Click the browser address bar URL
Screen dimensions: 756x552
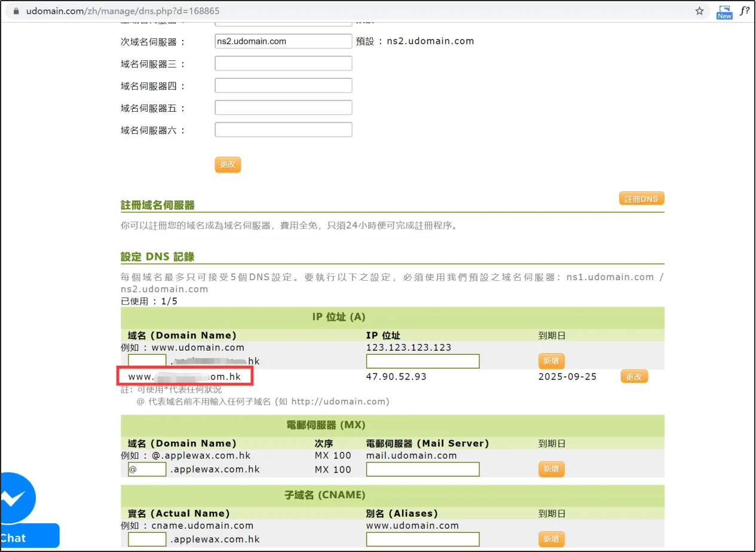click(x=118, y=11)
